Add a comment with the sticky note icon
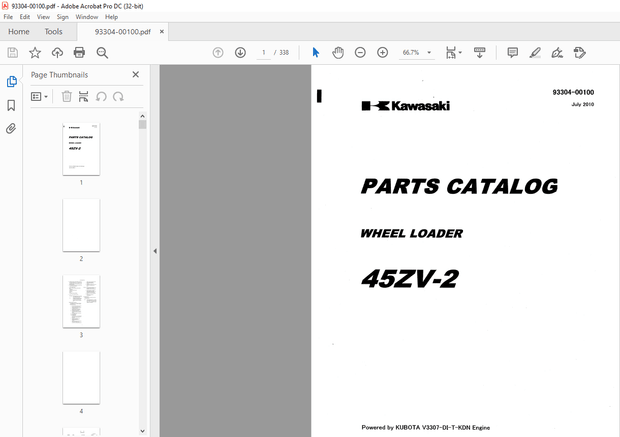 (512, 52)
